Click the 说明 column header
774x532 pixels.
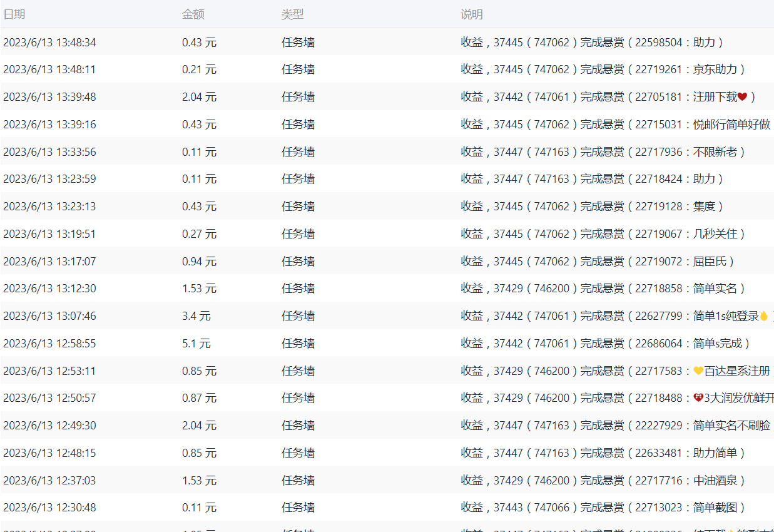click(472, 14)
